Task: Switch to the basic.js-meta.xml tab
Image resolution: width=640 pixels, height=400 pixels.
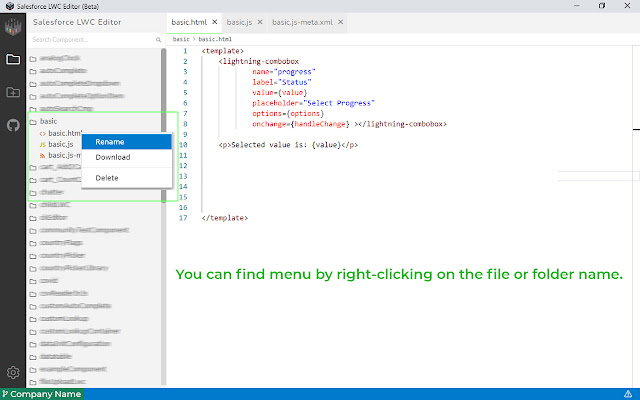Action: click(x=300, y=20)
